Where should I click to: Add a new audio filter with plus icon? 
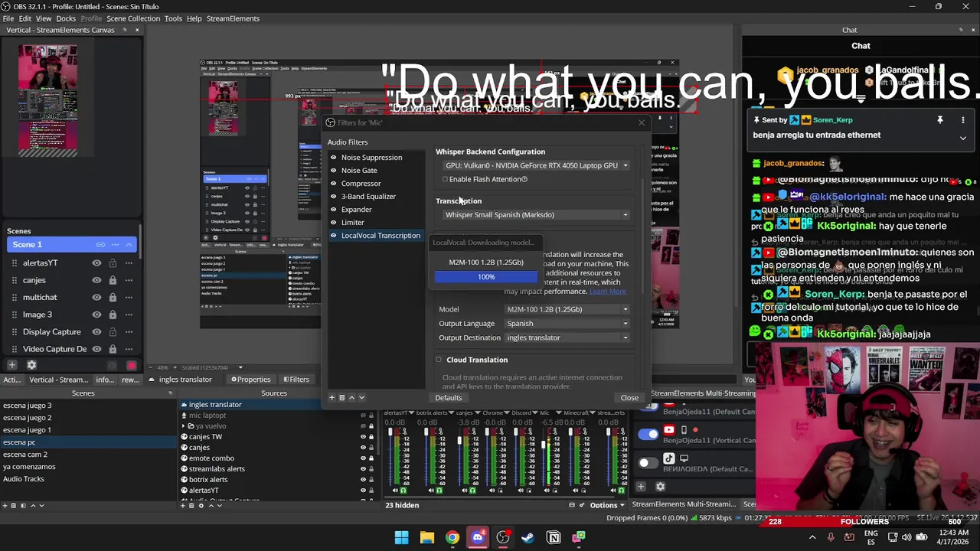tap(332, 397)
